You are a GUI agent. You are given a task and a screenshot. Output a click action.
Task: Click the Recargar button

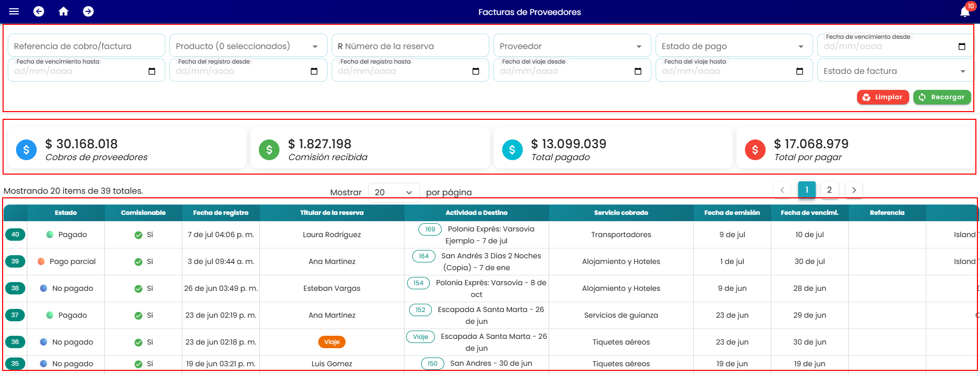[x=942, y=97]
